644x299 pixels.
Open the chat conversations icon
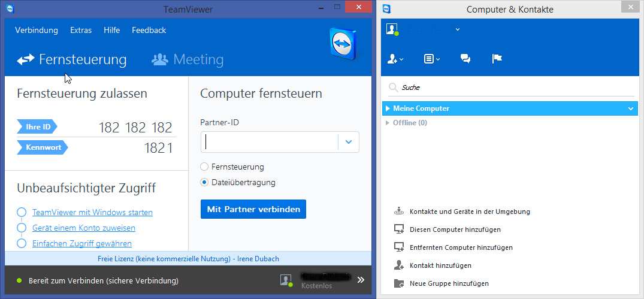pos(465,59)
